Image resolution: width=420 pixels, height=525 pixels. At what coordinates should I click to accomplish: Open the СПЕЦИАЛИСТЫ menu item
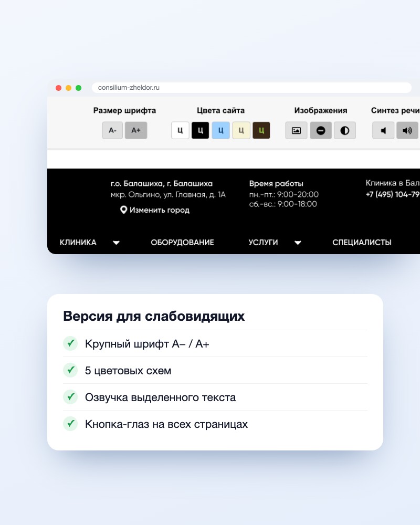tap(362, 243)
